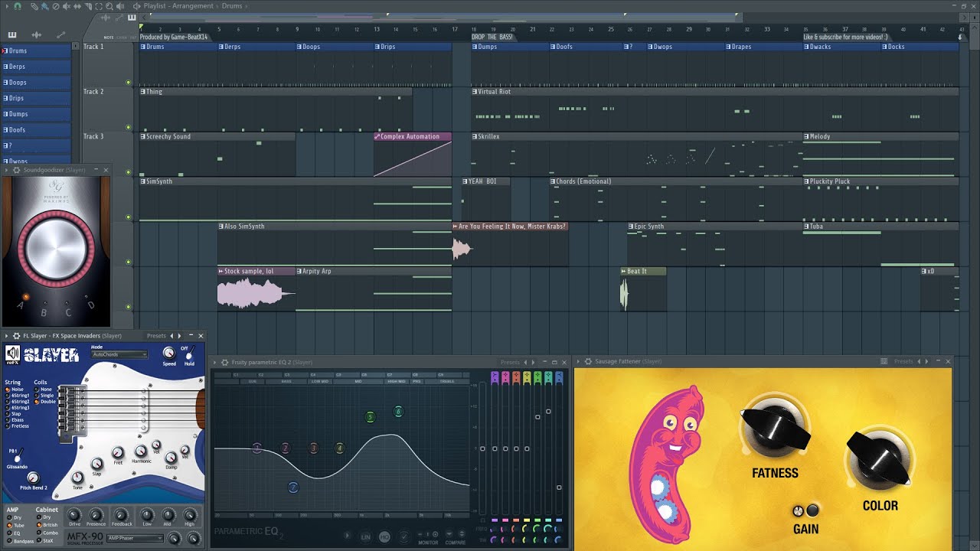Select the Doofs pattern in the picker
This screenshot has width=980, height=551.
pos(36,130)
